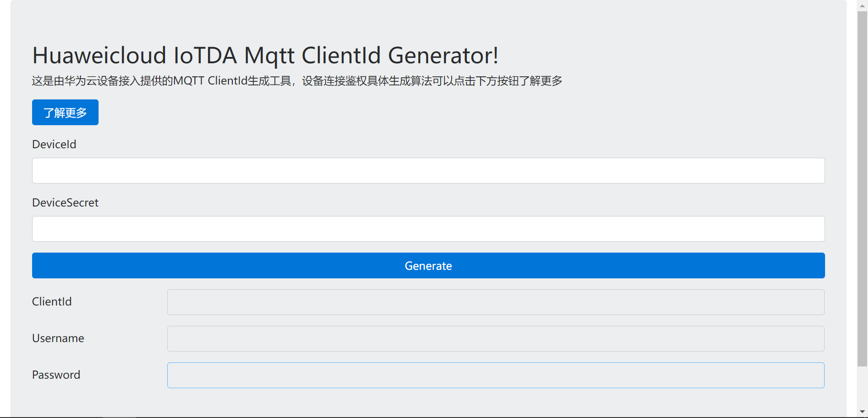Select the ClientId output field
868x418 pixels.
[x=495, y=302]
